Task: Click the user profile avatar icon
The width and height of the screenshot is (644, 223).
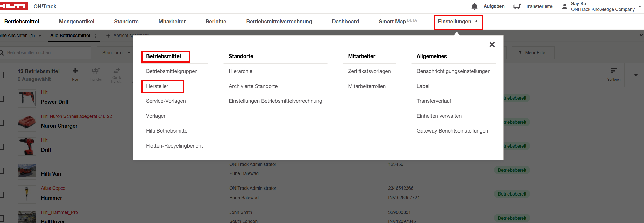Action: coord(564,6)
